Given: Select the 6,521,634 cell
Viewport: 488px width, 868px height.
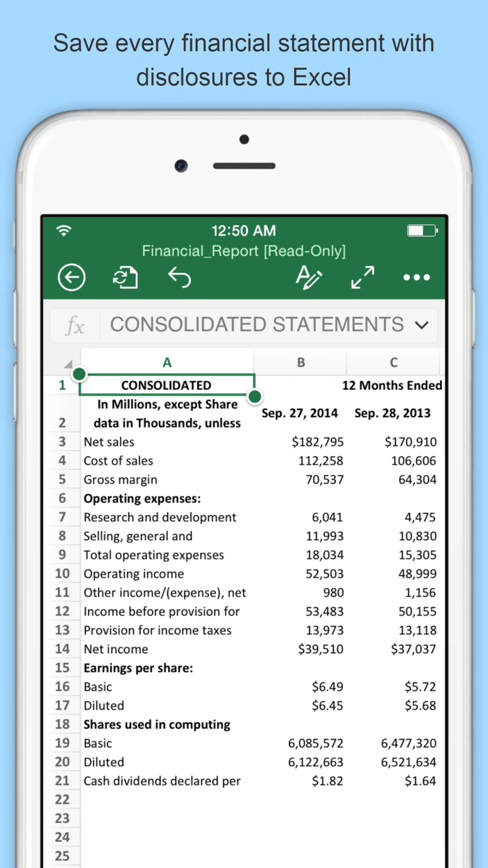Looking at the screenshot, I should [x=409, y=762].
